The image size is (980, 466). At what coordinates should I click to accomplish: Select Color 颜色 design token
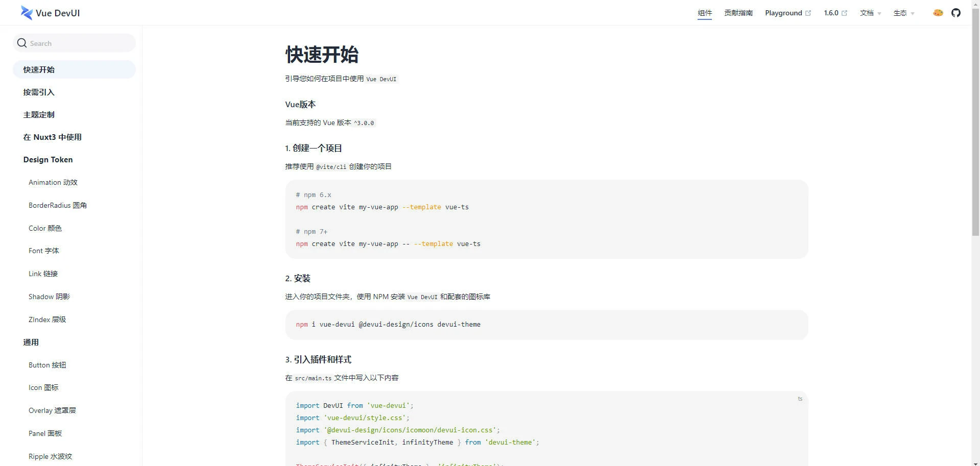pos(45,228)
